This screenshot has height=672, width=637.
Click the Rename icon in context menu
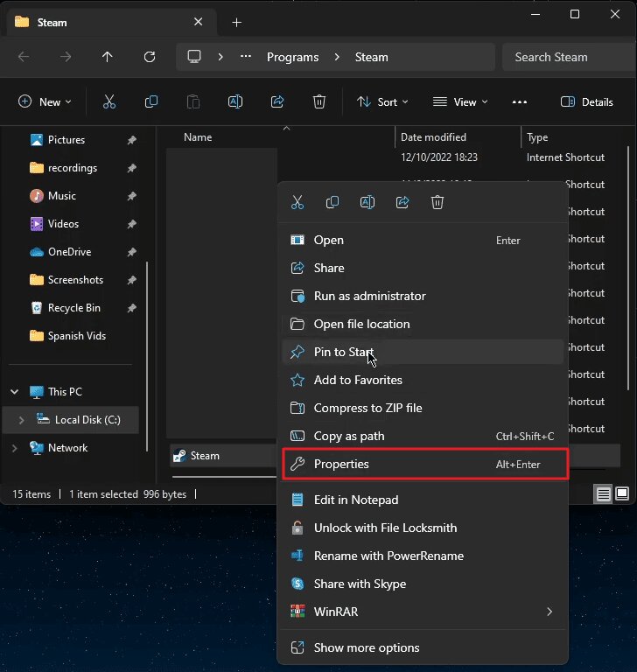pos(367,202)
